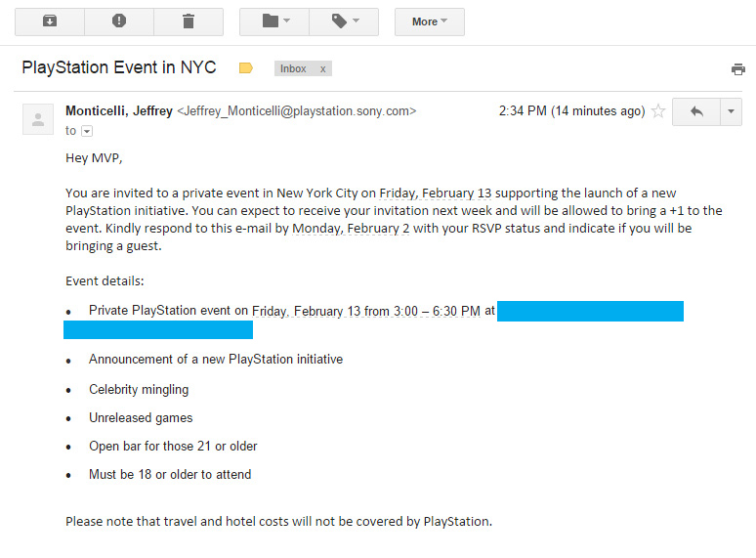Open the Labels tag dropdown
The height and width of the screenshot is (558, 756).
click(x=345, y=21)
